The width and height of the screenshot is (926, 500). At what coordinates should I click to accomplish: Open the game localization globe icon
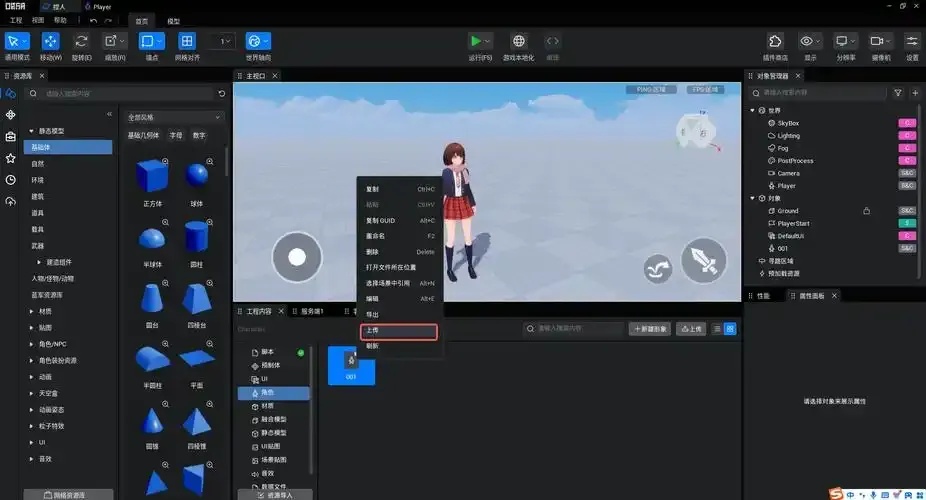coord(519,41)
